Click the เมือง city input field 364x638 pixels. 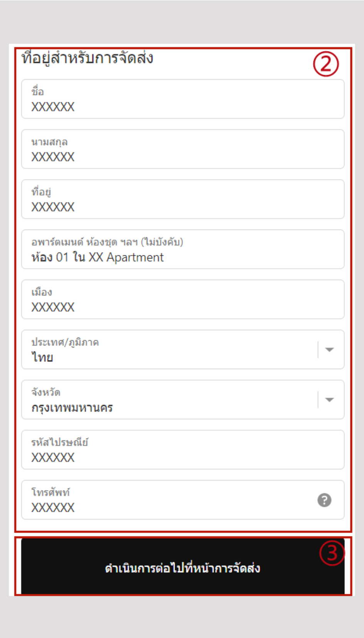point(183,299)
